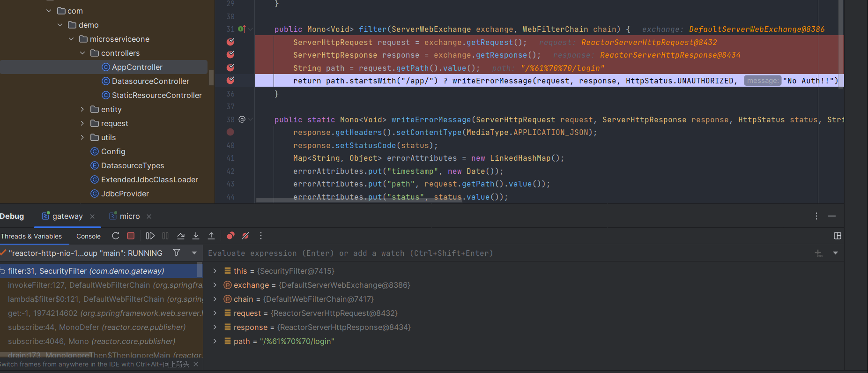Open the Console tab

(89, 236)
